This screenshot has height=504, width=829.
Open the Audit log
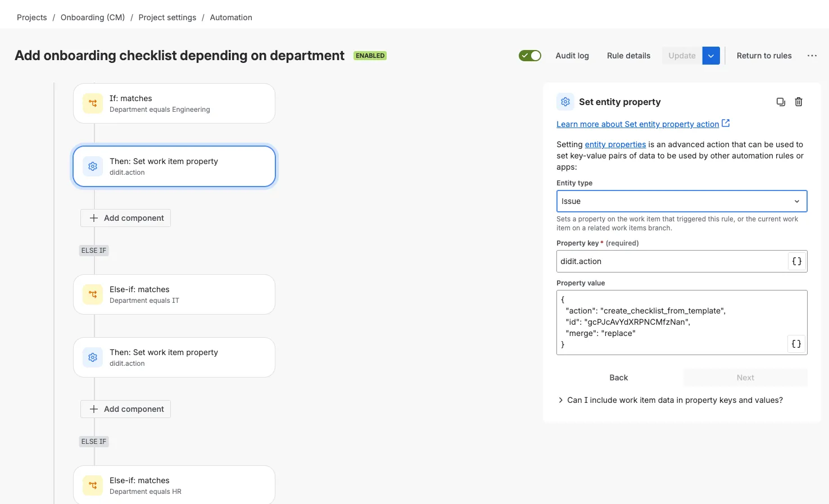point(572,56)
